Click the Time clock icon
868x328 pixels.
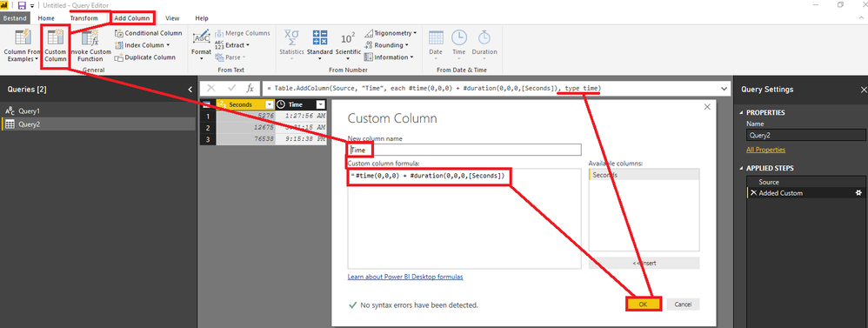click(x=459, y=37)
